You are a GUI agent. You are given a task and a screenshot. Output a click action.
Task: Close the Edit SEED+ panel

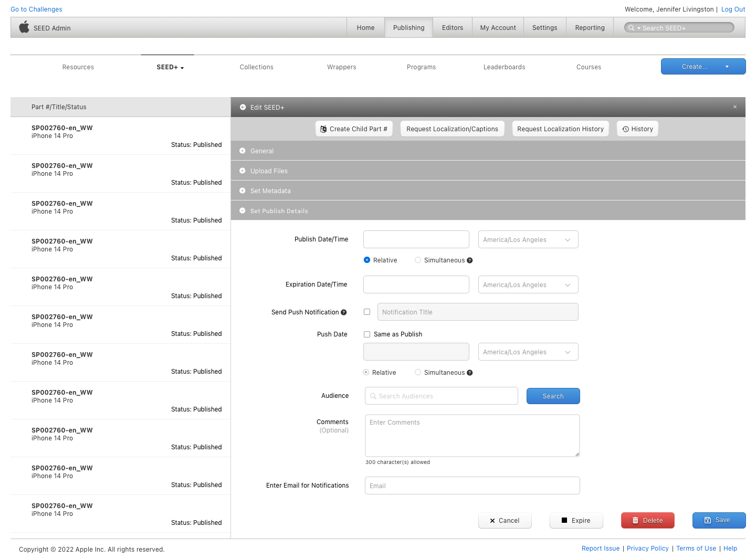click(735, 107)
